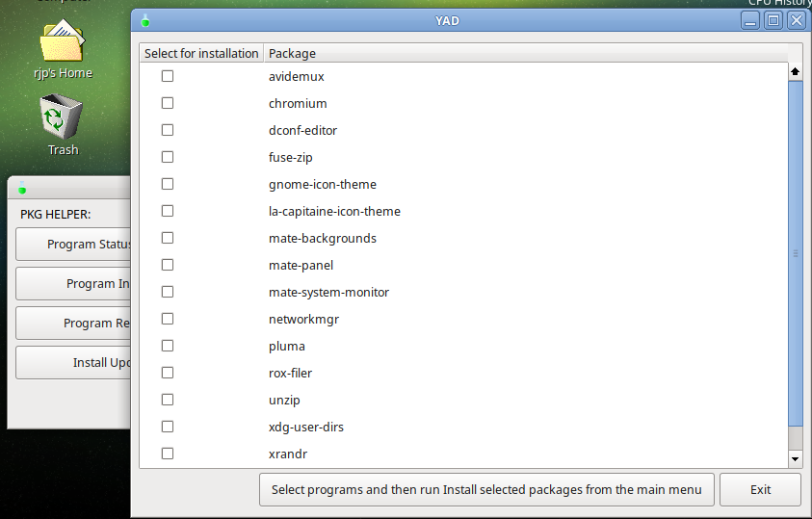Click the PKG Helper window green icon
The width and height of the screenshot is (812, 519).
pyautogui.click(x=22, y=189)
